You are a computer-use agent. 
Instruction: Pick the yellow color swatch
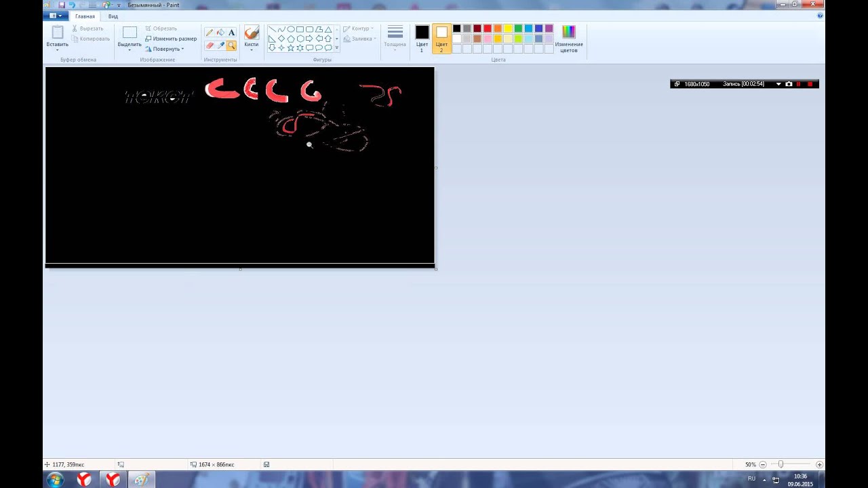508,28
